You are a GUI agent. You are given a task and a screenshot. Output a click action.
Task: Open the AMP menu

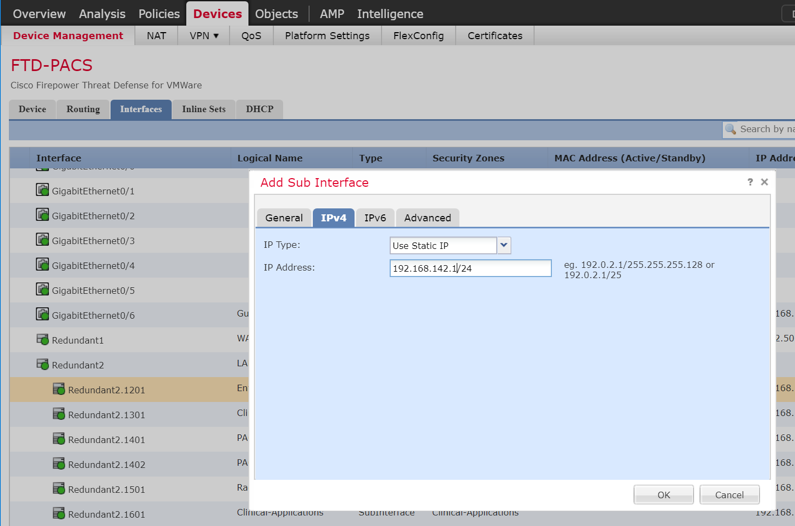332,14
